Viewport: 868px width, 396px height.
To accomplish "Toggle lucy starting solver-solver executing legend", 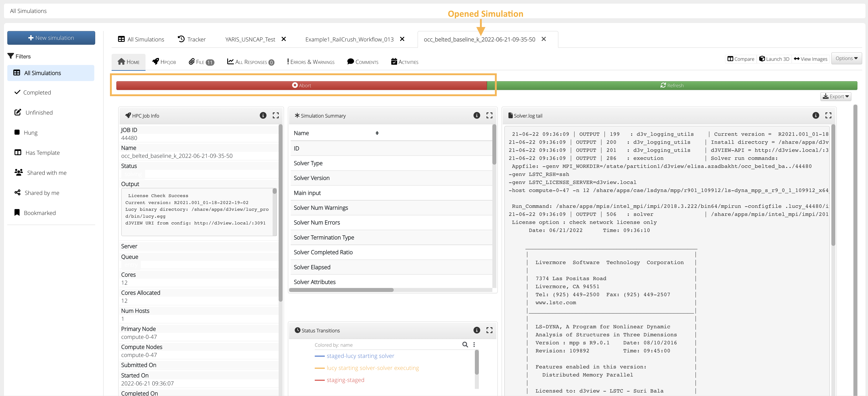I will [367, 368].
